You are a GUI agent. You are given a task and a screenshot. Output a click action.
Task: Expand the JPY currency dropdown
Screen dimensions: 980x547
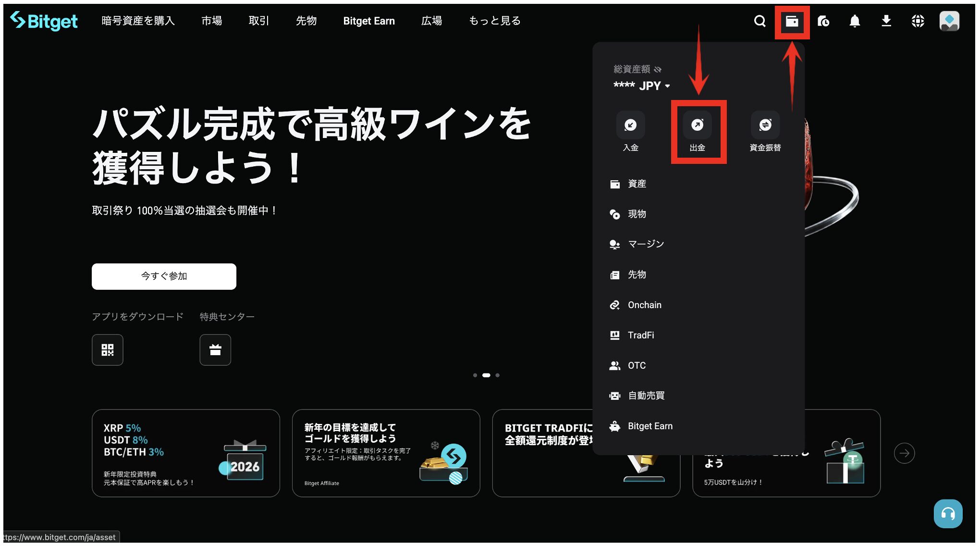pos(667,86)
